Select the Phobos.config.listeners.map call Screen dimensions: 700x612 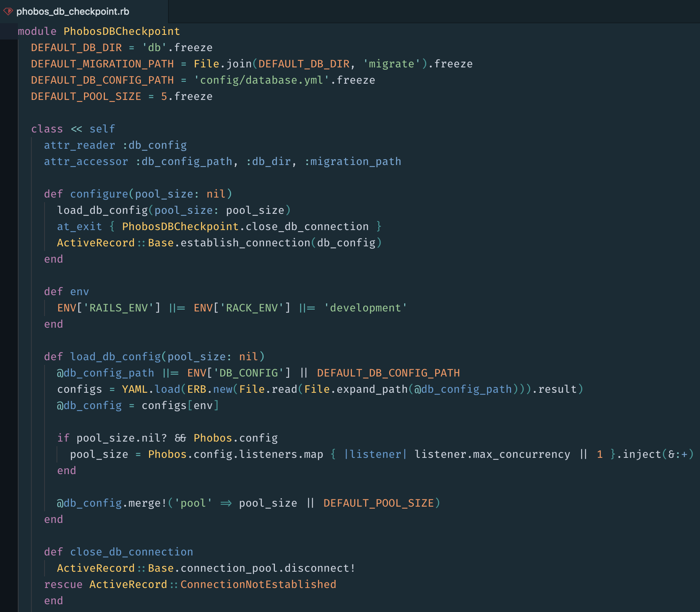(235, 454)
